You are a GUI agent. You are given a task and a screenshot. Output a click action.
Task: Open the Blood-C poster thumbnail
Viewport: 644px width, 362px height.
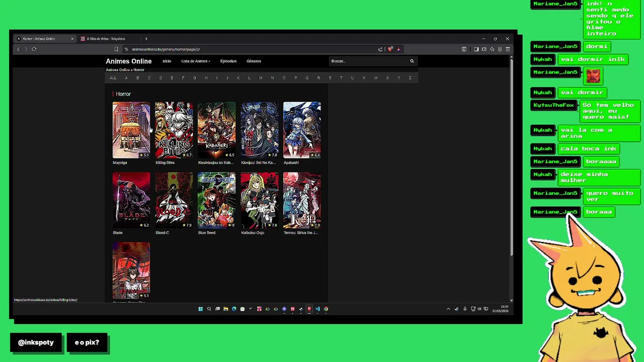[x=174, y=200]
